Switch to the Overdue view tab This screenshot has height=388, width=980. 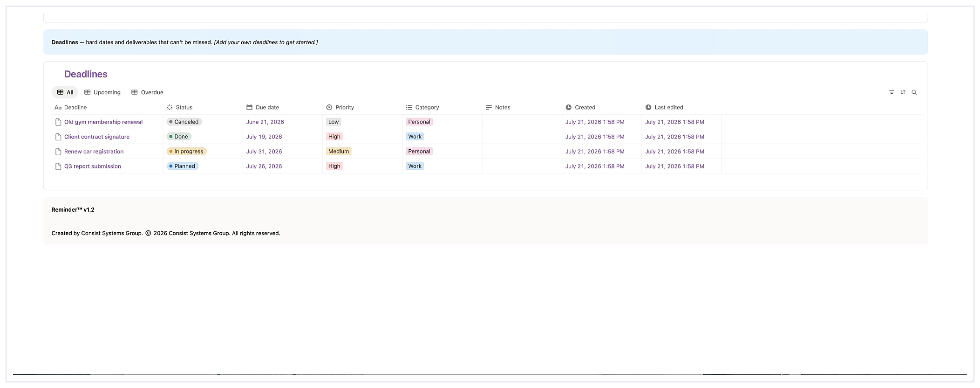click(x=148, y=92)
